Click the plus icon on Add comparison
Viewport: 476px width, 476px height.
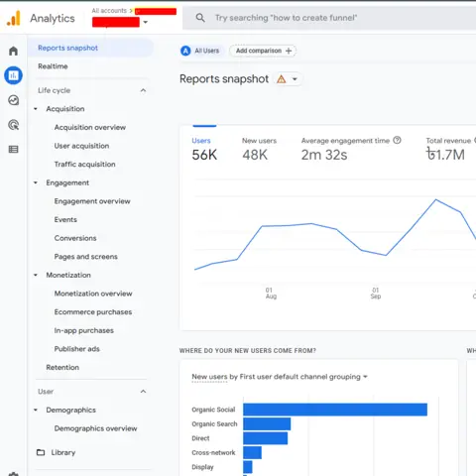point(289,51)
